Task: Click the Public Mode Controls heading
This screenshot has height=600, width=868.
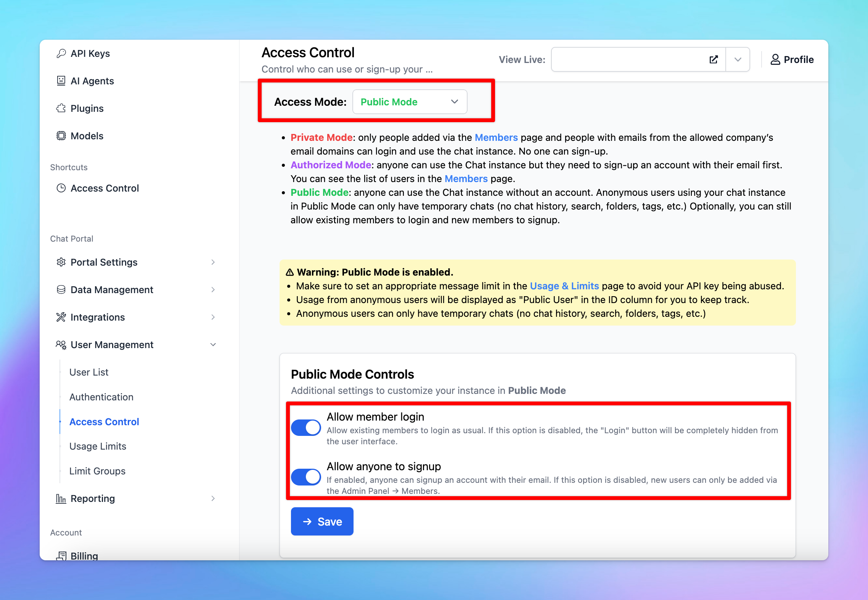Action: (x=352, y=374)
